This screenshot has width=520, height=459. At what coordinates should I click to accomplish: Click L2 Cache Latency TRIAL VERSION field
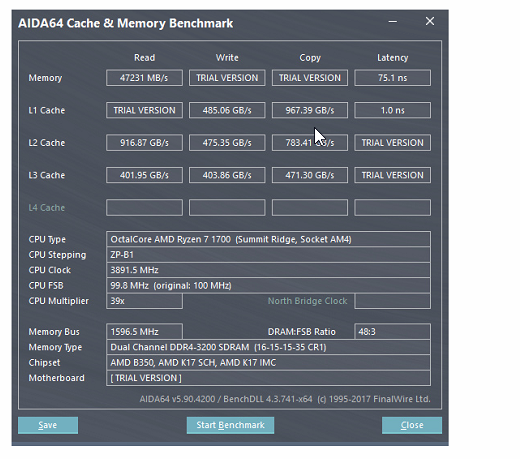(x=392, y=143)
